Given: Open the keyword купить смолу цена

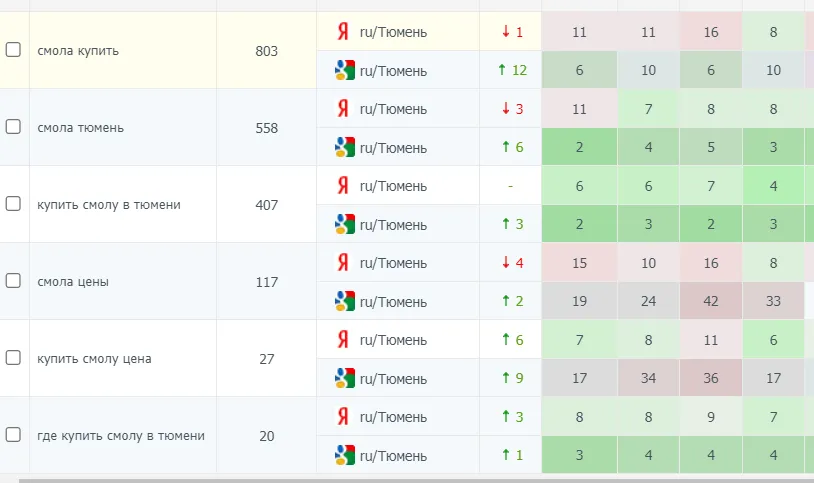Looking at the screenshot, I should (x=94, y=359).
